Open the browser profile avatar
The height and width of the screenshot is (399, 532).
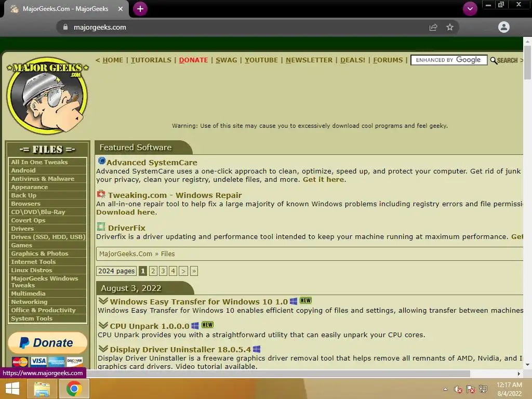click(x=504, y=27)
